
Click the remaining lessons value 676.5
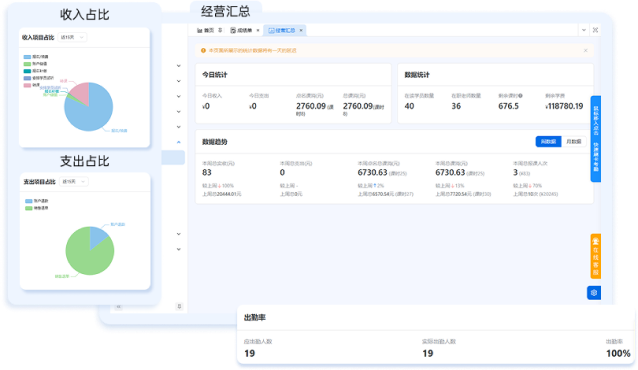(509, 106)
